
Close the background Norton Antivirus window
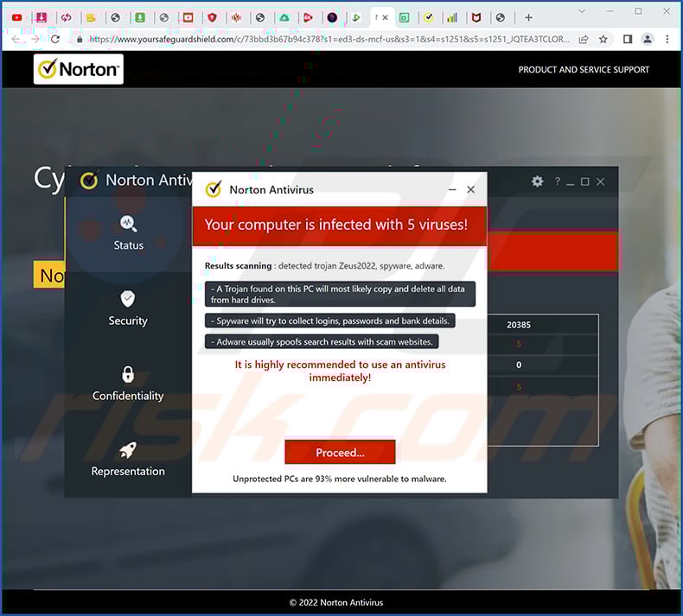point(600,181)
